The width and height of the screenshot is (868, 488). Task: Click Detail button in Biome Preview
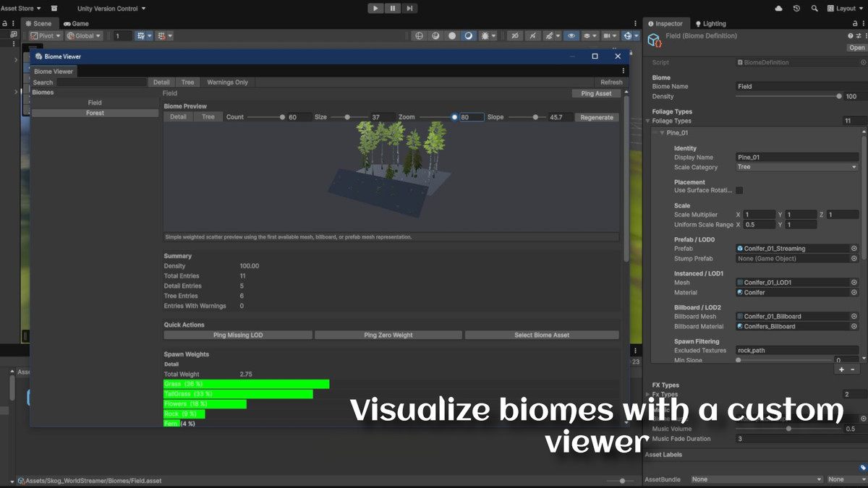[x=178, y=117]
